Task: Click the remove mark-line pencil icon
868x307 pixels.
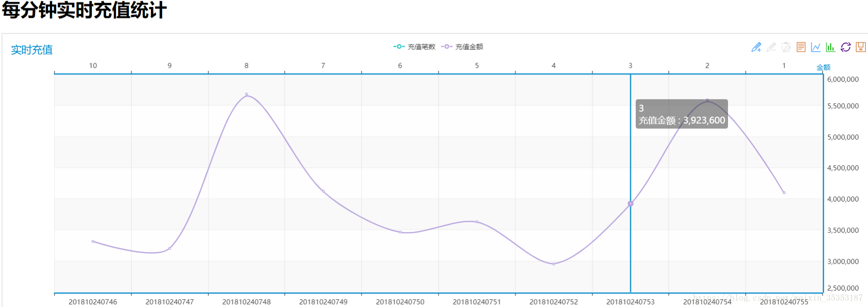Action: tap(772, 47)
